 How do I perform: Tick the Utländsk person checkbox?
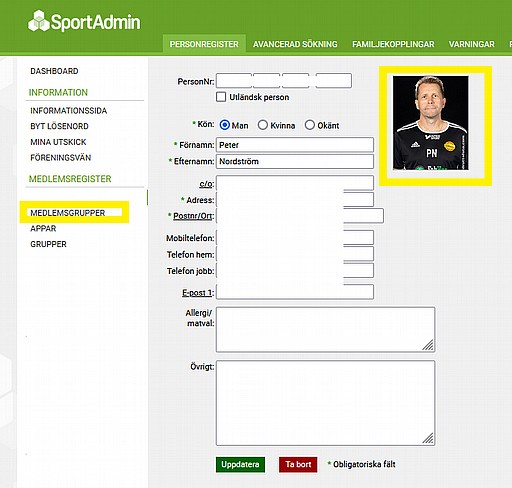tap(221, 97)
